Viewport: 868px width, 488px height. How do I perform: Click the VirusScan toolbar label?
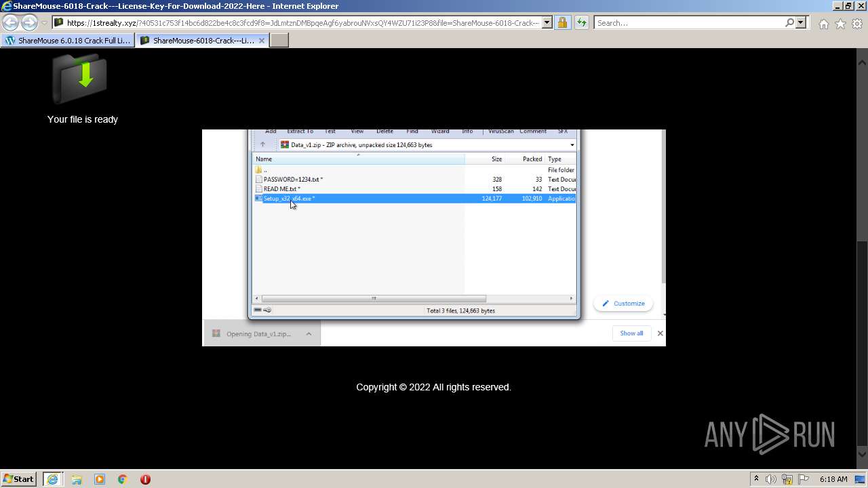pos(501,131)
